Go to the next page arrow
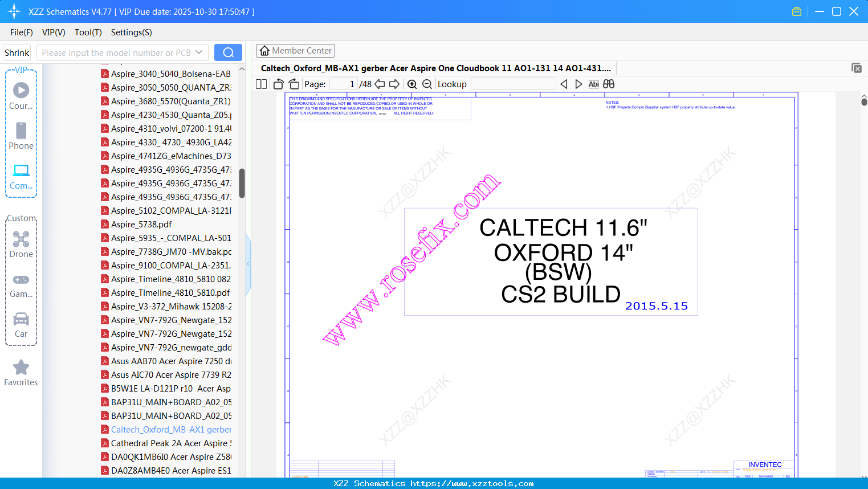Image resolution: width=868 pixels, height=489 pixels. [394, 84]
